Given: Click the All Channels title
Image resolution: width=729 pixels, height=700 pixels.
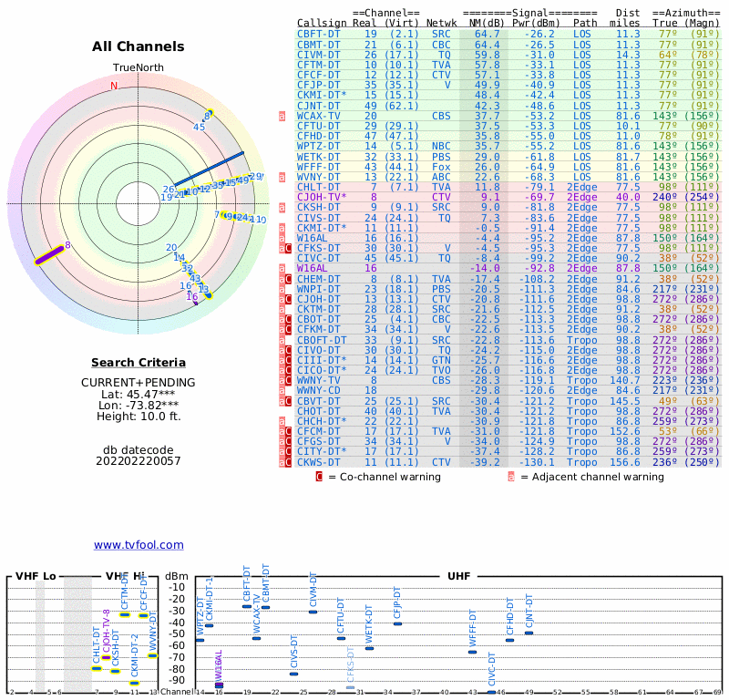Looking at the screenshot, I should click(139, 46).
